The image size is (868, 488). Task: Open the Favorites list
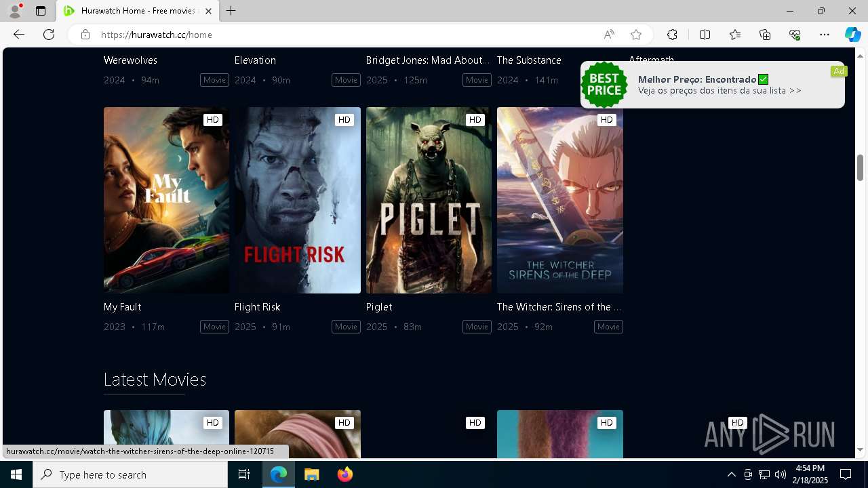tap(735, 35)
